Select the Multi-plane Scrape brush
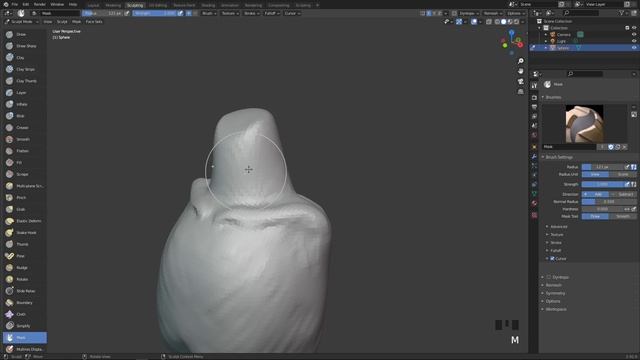This screenshot has width=640, height=360. 24,186
